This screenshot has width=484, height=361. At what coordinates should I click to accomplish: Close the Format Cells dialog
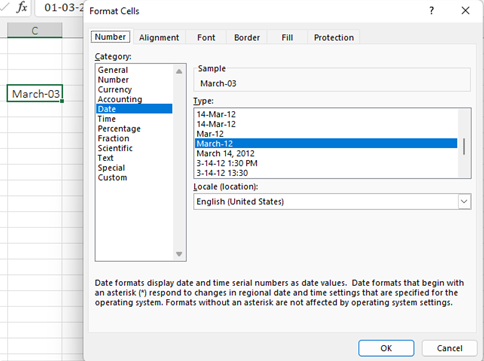pos(465,11)
